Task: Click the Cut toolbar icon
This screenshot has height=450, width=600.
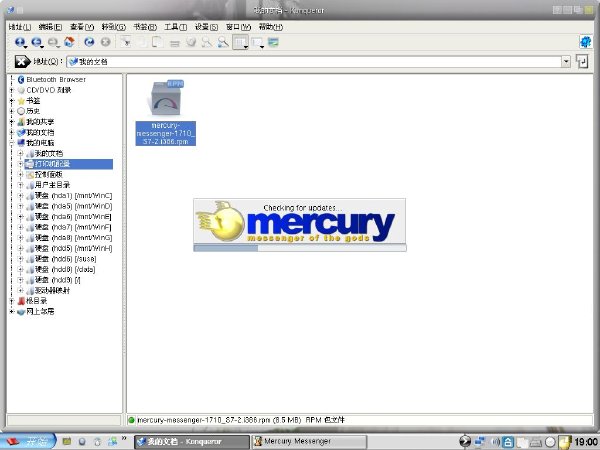Action: click(x=126, y=42)
